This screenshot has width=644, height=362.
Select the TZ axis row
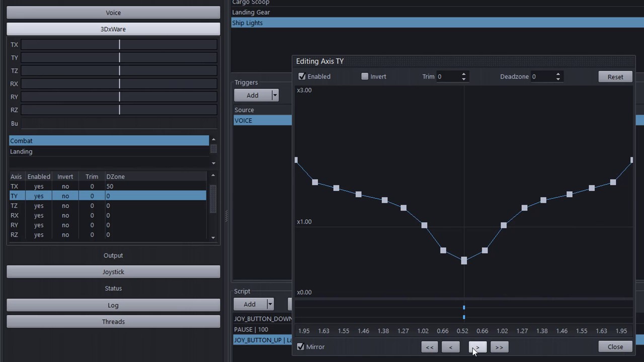108,206
